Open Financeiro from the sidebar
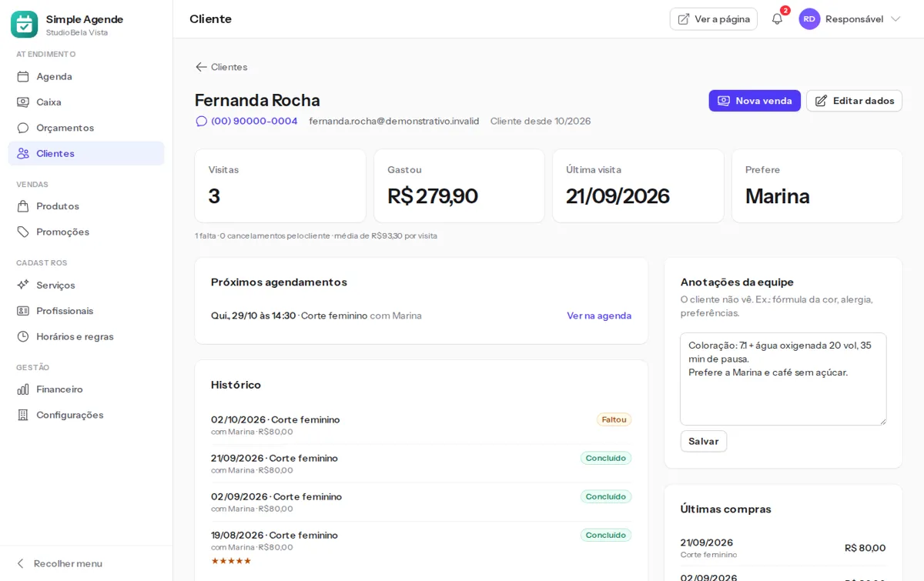Screen dimensions: 924x581 point(86,389)
